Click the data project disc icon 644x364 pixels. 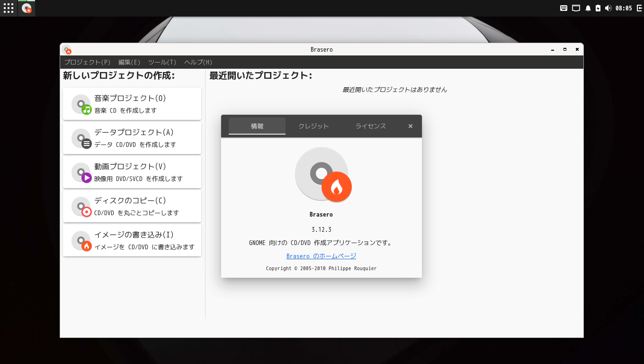81,138
